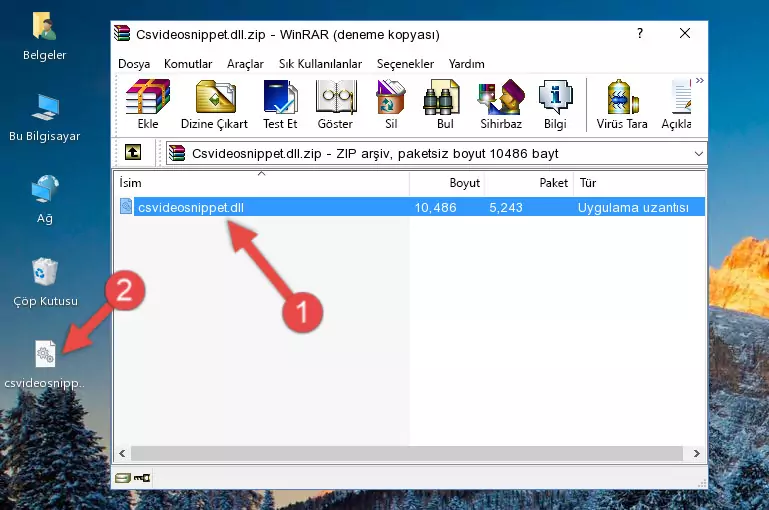Open the Komutlar menu
The width and height of the screenshot is (769, 510).
(x=188, y=64)
